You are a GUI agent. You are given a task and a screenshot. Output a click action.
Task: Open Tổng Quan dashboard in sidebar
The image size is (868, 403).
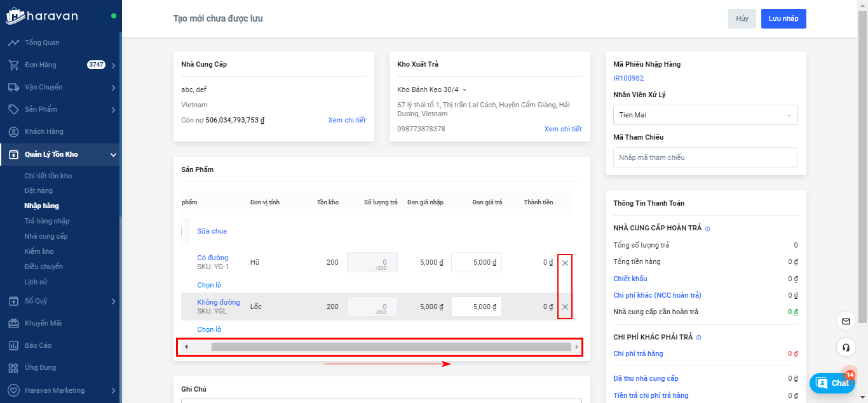point(42,43)
